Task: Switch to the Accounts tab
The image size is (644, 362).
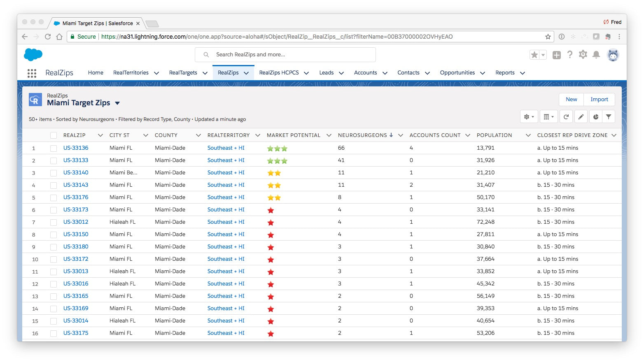Action: point(365,73)
